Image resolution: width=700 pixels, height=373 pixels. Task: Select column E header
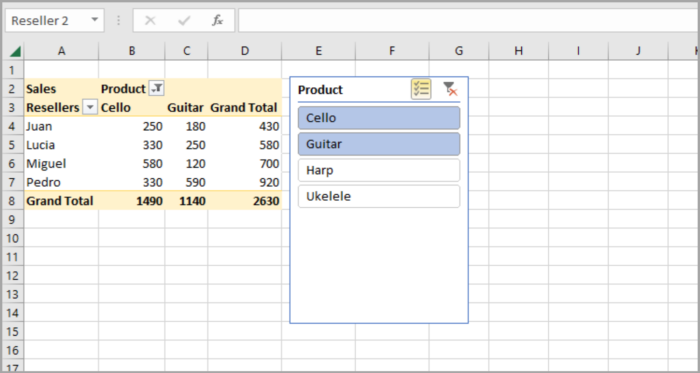click(x=318, y=51)
